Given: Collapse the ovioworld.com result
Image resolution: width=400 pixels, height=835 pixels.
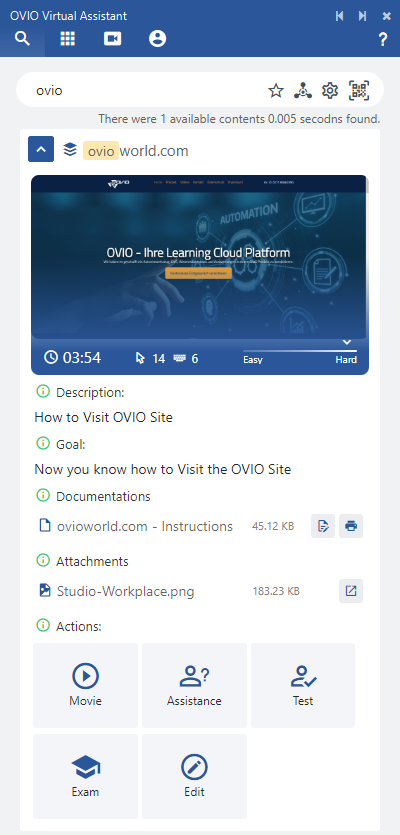Looking at the screenshot, I should click(41, 151).
